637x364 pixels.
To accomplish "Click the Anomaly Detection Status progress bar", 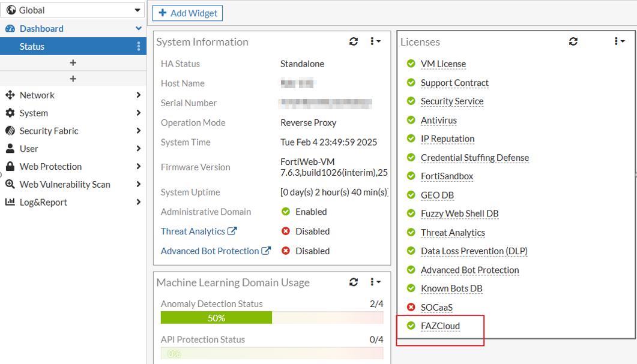I will click(x=271, y=318).
